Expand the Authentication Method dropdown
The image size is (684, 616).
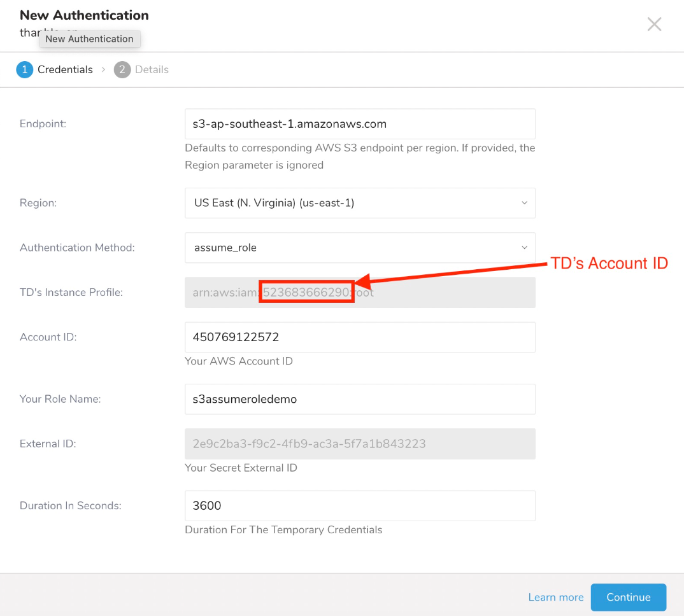[x=360, y=248]
